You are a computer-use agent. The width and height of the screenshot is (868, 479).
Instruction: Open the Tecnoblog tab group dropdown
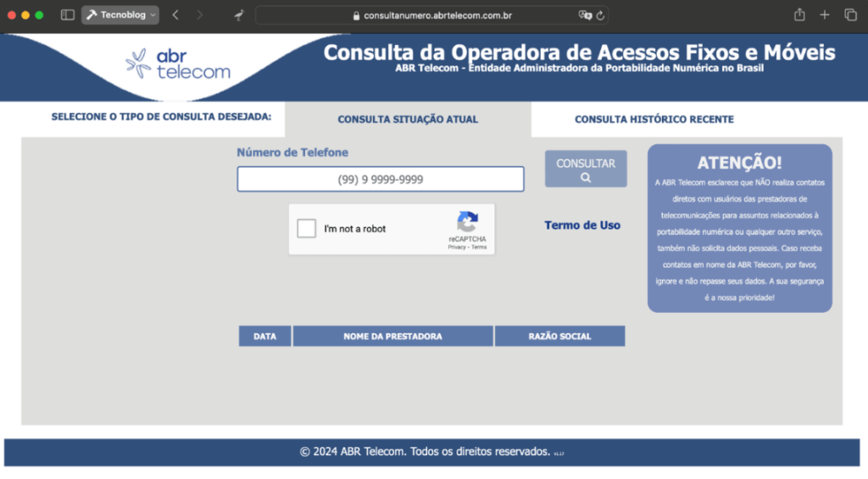[x=120, y=15]
